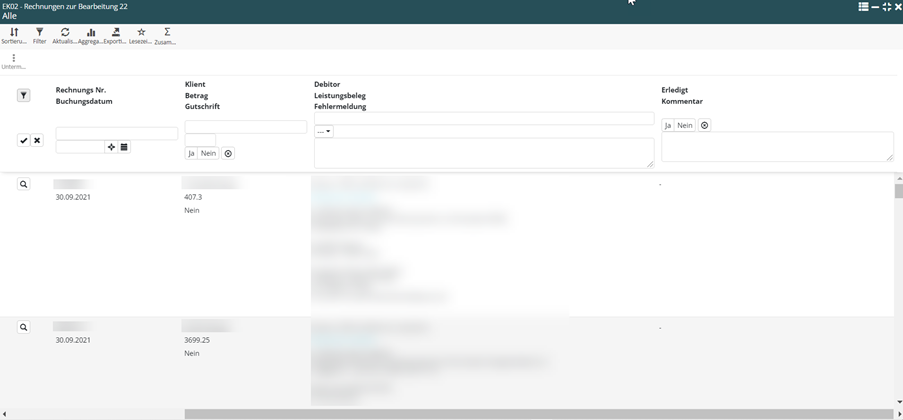The image size is (903, 420).
Task: Open the Lesezeichen star bookmark
Action: [141, 35]
